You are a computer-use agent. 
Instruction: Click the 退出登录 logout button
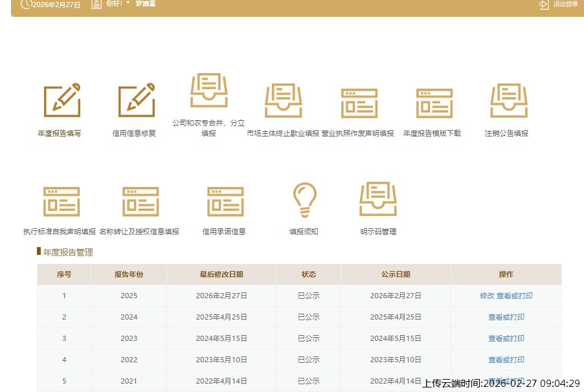click(559, 5)
